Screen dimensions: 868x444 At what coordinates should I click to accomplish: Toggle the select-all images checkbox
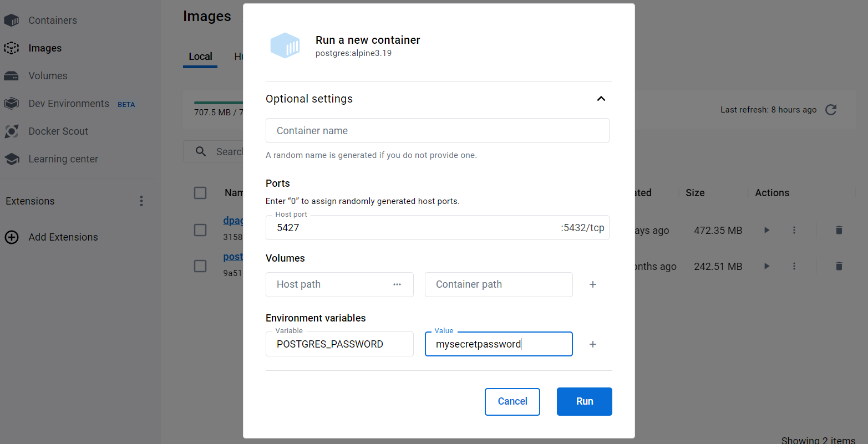click(x=200, y=193)
